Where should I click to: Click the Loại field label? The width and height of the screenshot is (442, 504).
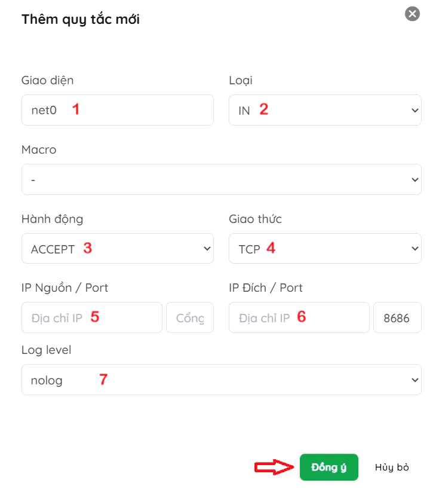point(241,80)
